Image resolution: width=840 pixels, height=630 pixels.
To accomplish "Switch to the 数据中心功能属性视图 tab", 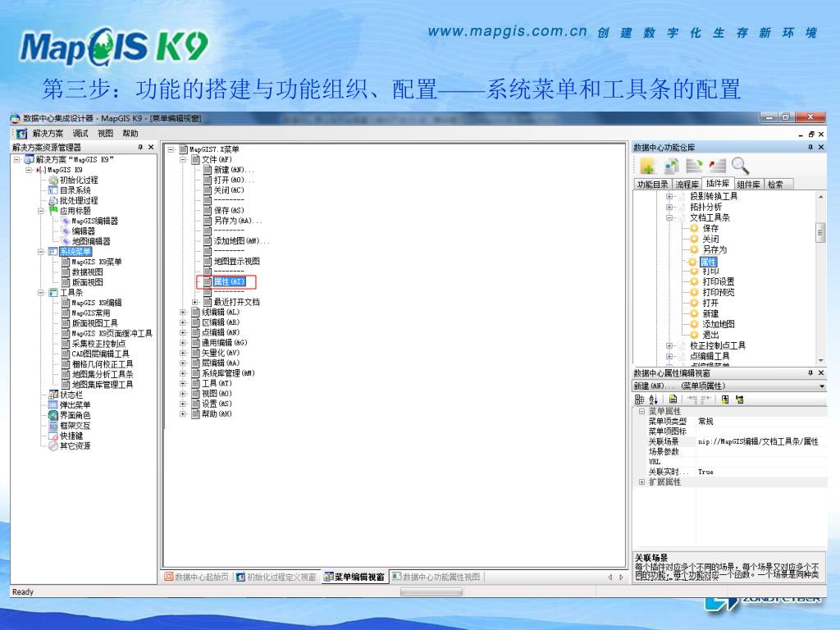I will [x=436, y=577].
